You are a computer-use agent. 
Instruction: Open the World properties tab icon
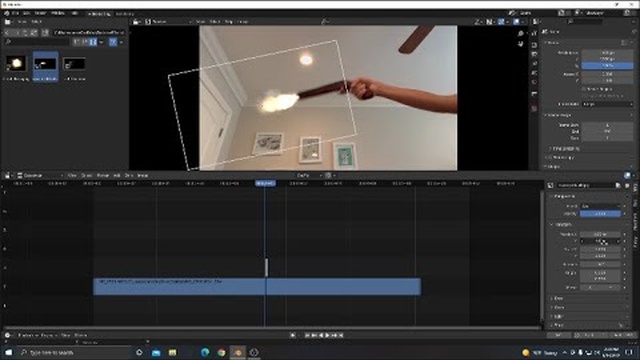(534, 82)
